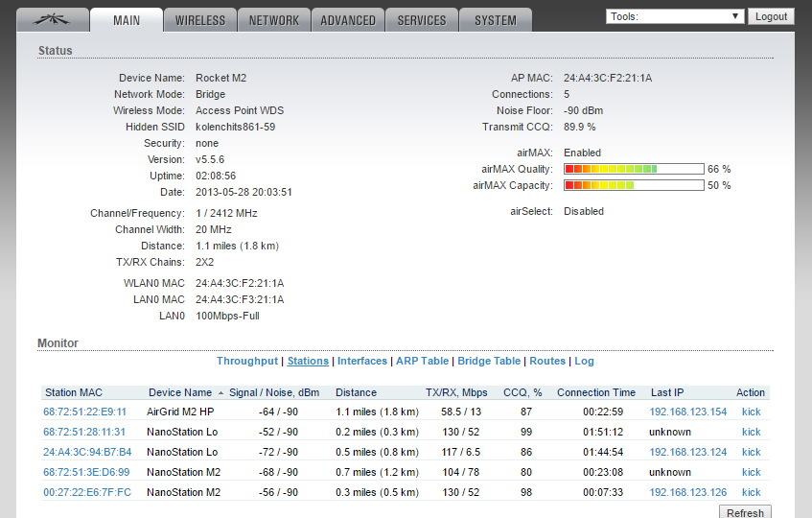Screen dimensions: 812x518
Task: Kick station 00:27:22:E6:7F:FC
Action: pyautogui.click(x=752, y=493)
